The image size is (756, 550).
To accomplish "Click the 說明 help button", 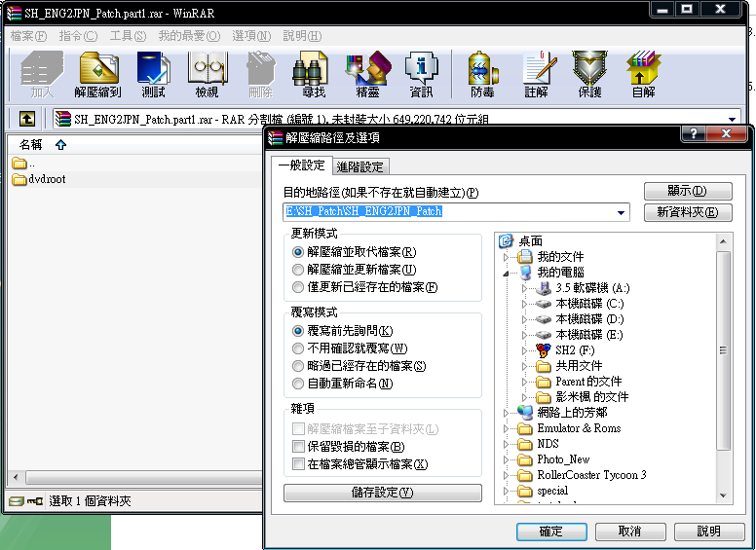I will pos(709,532).
